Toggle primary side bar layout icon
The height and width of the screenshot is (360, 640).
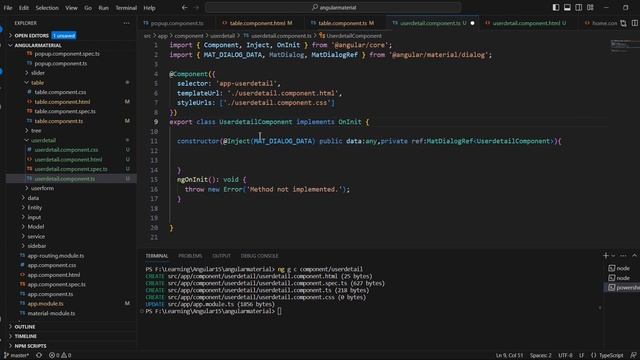click(x=556, y=7)
